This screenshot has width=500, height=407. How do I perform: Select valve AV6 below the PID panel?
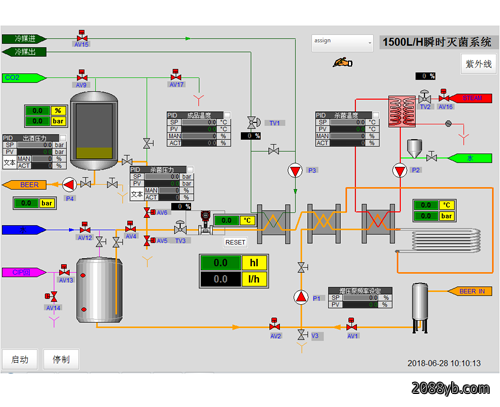coord(150,212)
